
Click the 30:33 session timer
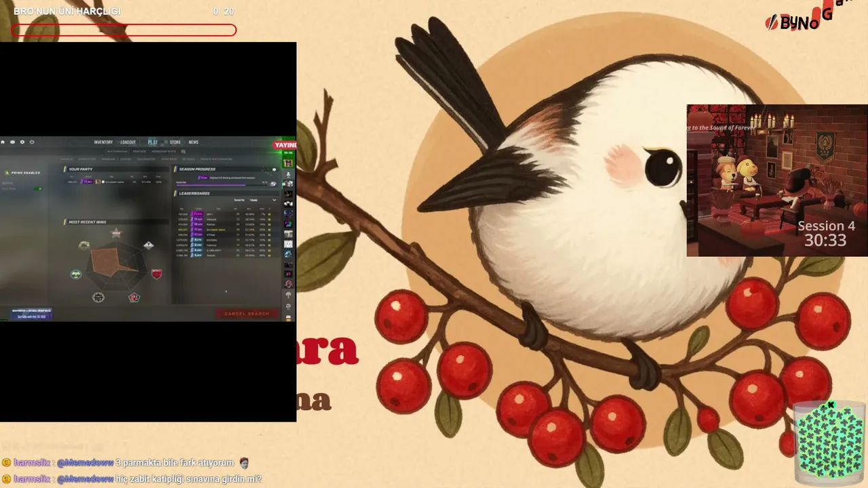[x=825, y=240]
